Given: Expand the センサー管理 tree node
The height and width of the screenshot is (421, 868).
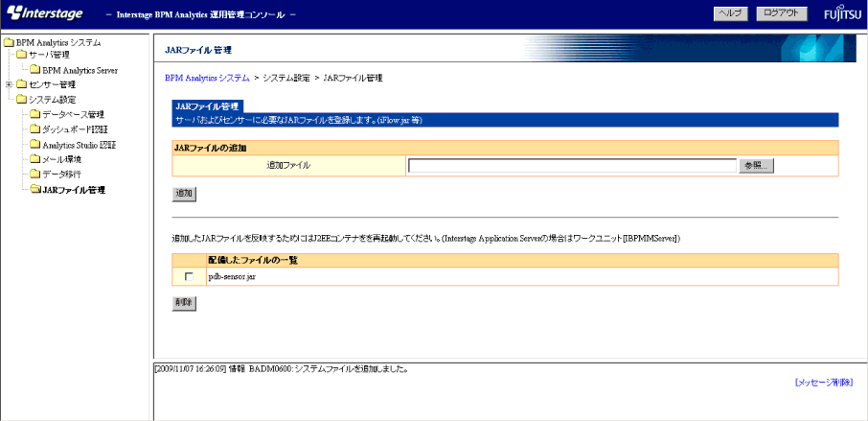Looking at the screenshot, I should [8, 84].
